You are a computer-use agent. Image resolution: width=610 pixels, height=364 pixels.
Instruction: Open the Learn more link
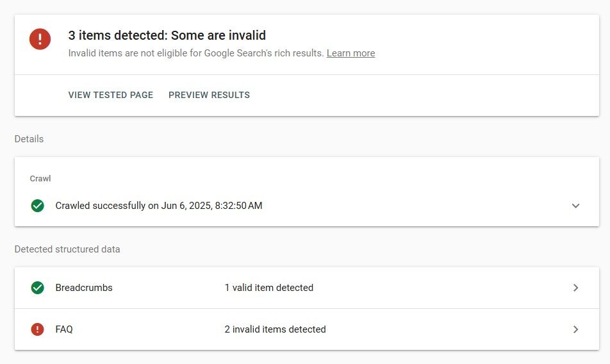pyautogui.click(x=350, y=53)
